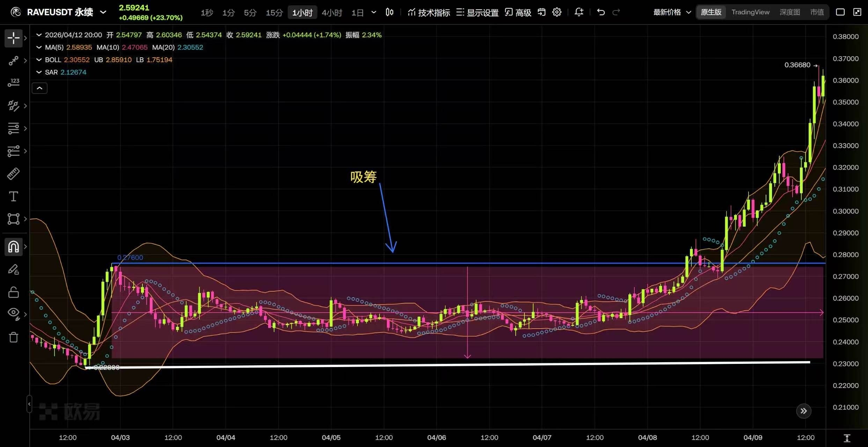The height and width of the screenshot is (447, 868).
Task: Collapse the indicator legend with the chevron-up button
Action: [x=39, y=88]
